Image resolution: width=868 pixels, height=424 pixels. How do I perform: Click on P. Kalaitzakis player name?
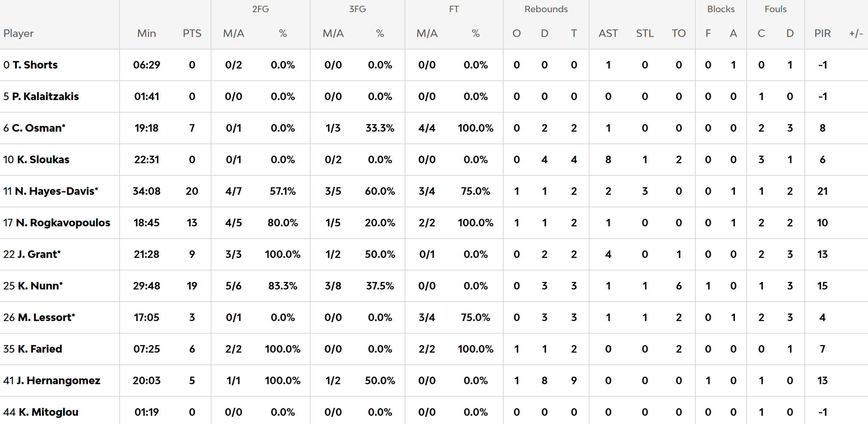coord(45,96)
